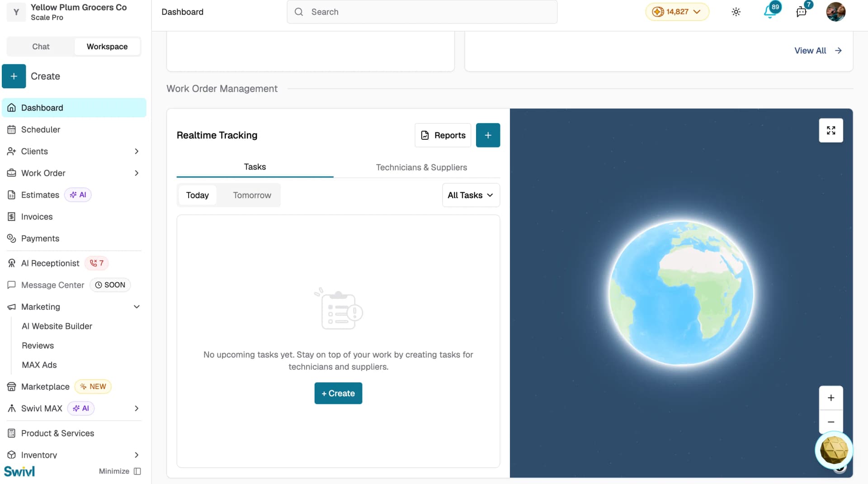Click into the Search field
This screenshot has width=868, height=484.
(422, 12)
